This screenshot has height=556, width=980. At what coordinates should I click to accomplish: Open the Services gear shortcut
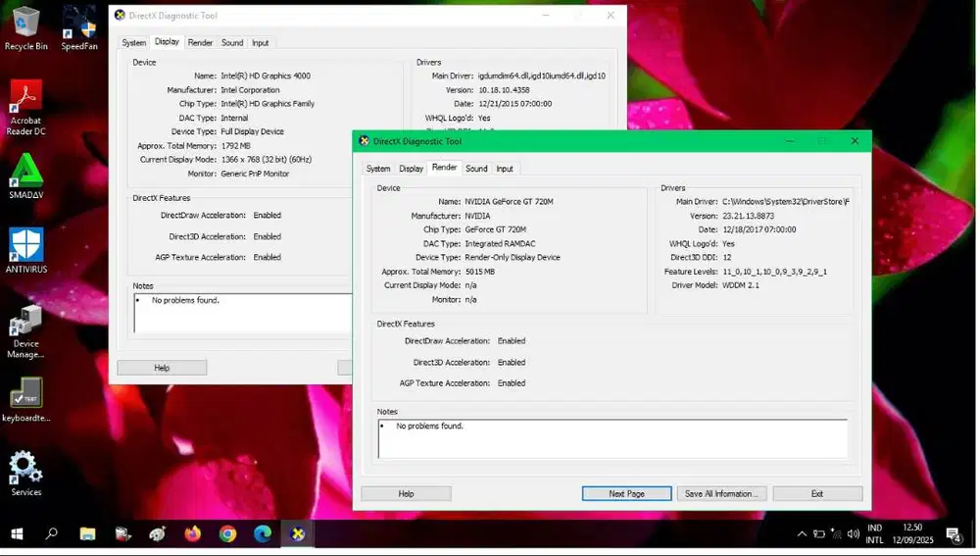pos(26,470)
